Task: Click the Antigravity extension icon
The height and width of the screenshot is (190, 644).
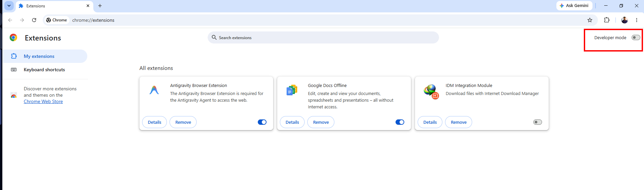Action: click(154, 90)
